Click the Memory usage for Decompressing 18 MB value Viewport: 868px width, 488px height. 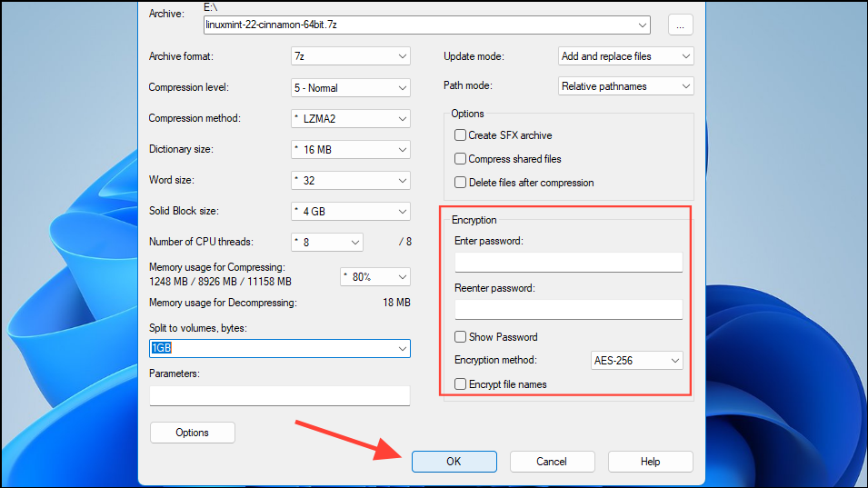[396, 303]
